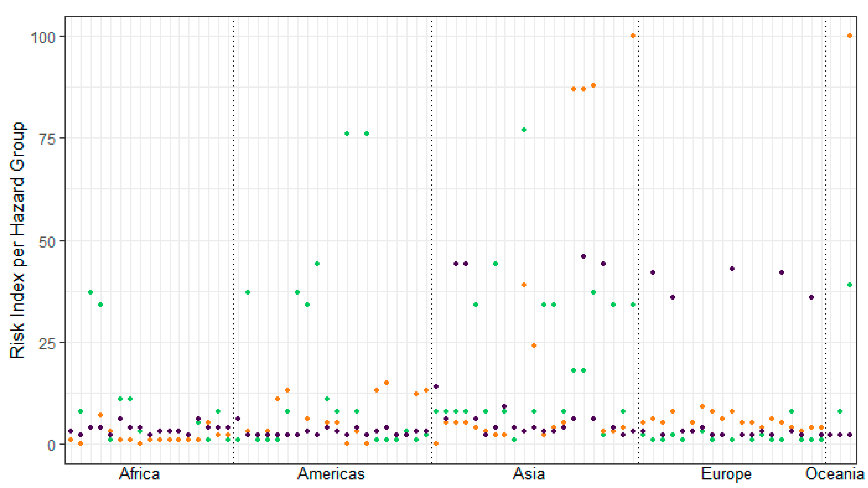Click the 25 tick label on y-axis
Viewport: 868px width, 488px height.
pos(47,343)
